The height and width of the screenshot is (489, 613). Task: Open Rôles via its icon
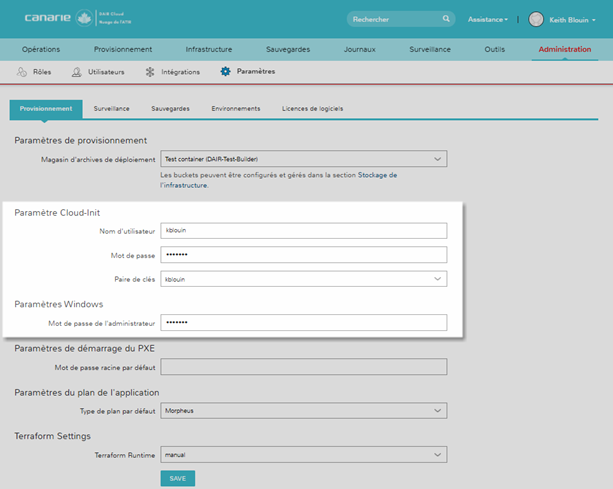click(x=22, y=72)
